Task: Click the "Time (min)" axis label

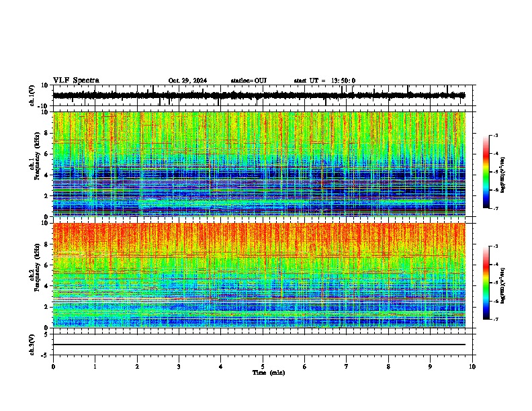Action: point(269,373)
